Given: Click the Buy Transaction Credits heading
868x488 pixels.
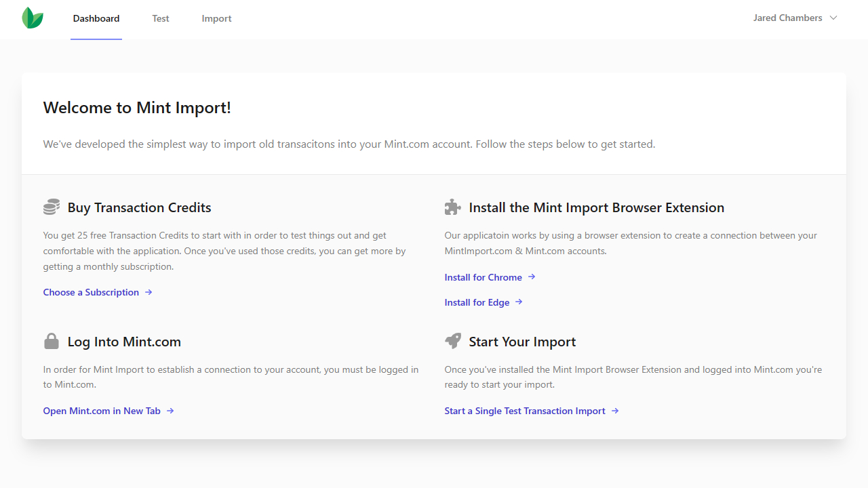Looking at the screenshot, I should tap(139, 207).
